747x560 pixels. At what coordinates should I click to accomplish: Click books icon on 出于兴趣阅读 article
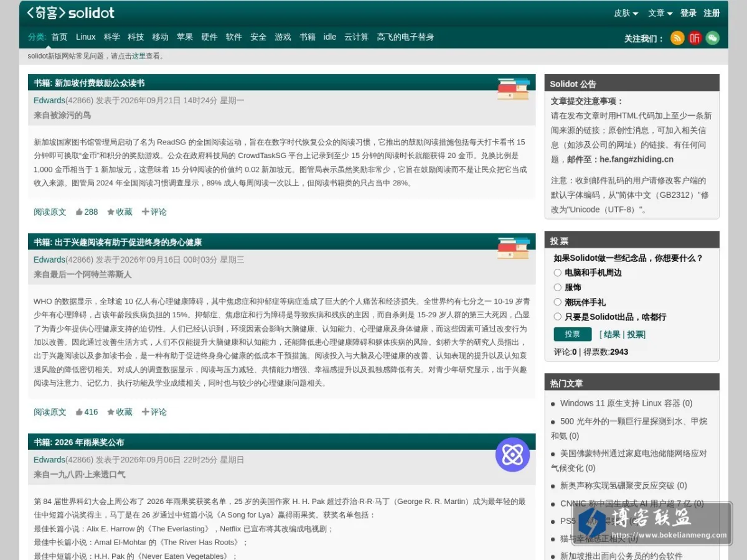[514, 248]
